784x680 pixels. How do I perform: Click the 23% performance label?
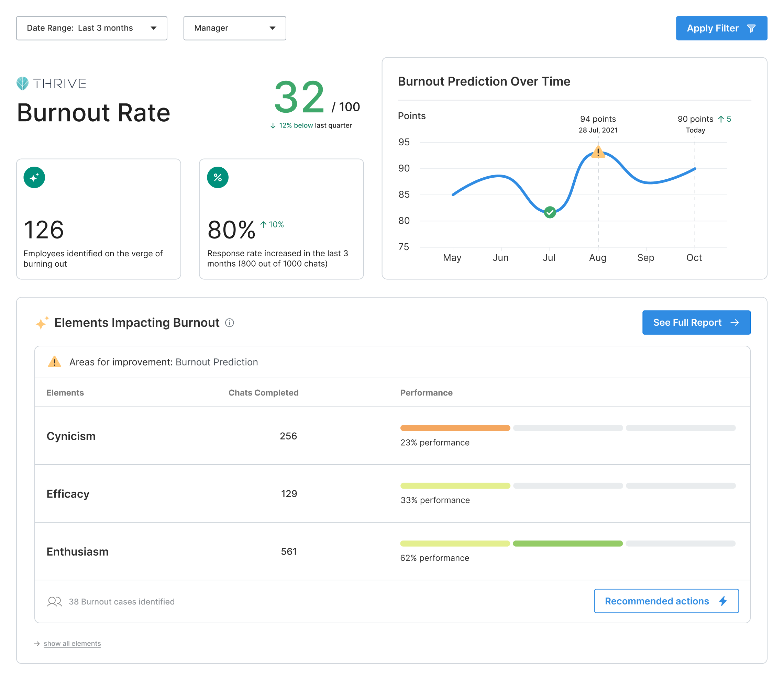(434, 443)
